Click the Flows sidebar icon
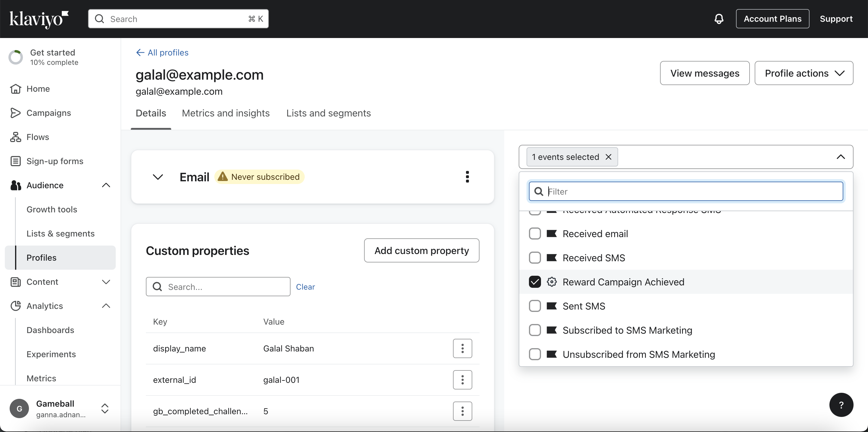This screenshot has height=432, width=868. (x=15, y=137)
